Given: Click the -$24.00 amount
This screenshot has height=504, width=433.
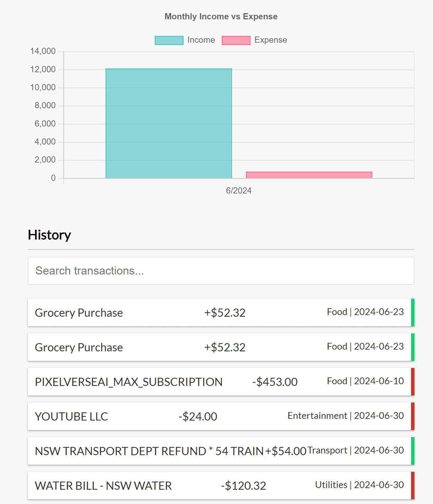Looking at the screenshot, I should pyautogui.click(x=198, y=417).
